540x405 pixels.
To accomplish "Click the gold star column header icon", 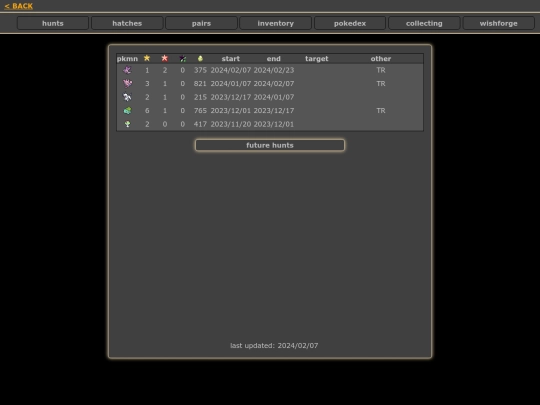I will click(147, 58).
